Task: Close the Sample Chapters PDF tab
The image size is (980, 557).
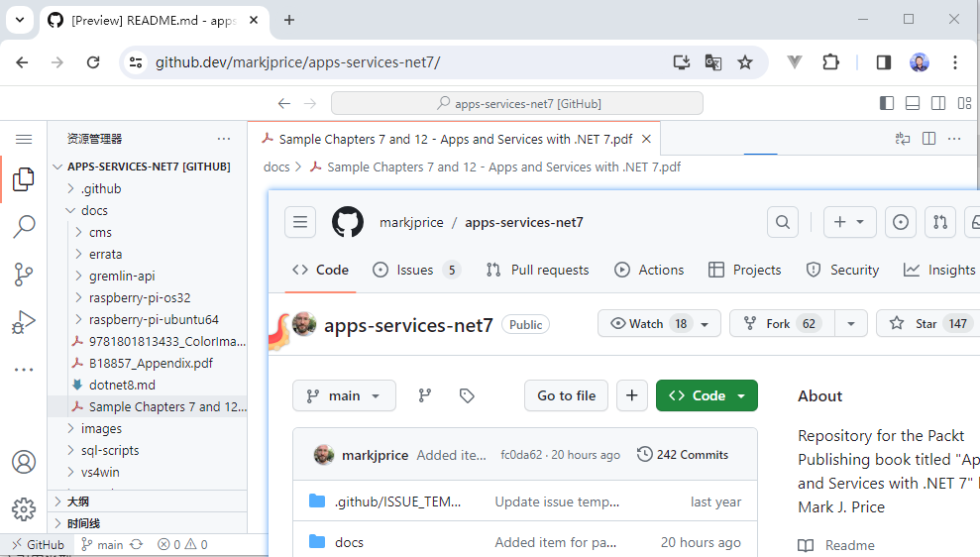Action: 647,139
